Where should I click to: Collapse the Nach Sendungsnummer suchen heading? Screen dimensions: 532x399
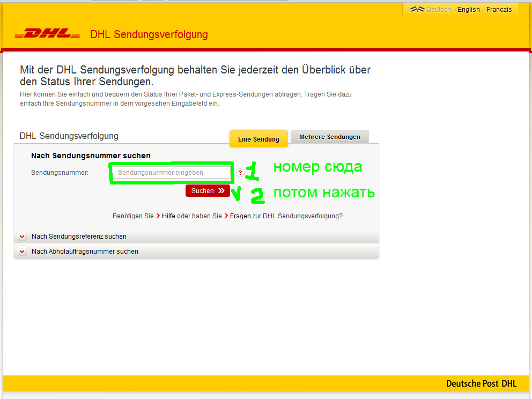coord(91,156)
